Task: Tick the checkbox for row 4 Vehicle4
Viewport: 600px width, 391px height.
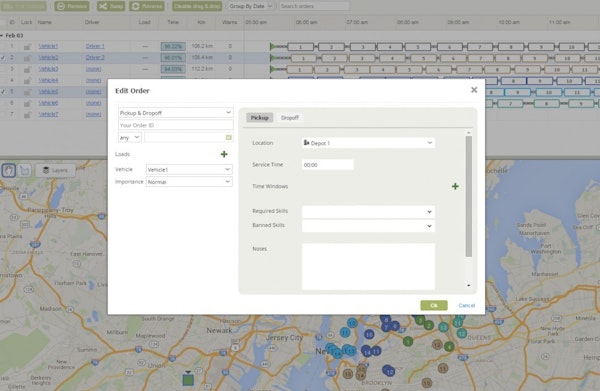Action: pyautogui.click(x=2, y=80)
